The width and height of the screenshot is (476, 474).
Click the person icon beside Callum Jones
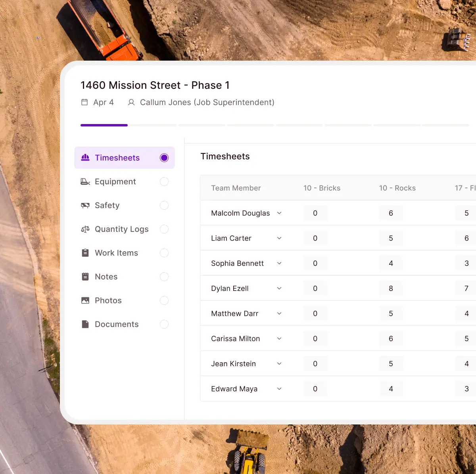point(131,102)
